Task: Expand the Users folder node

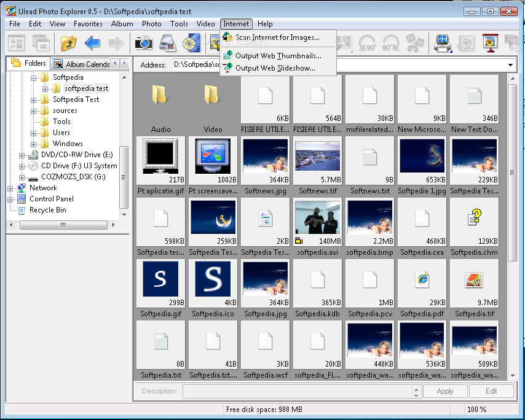Action: point(33,133)
